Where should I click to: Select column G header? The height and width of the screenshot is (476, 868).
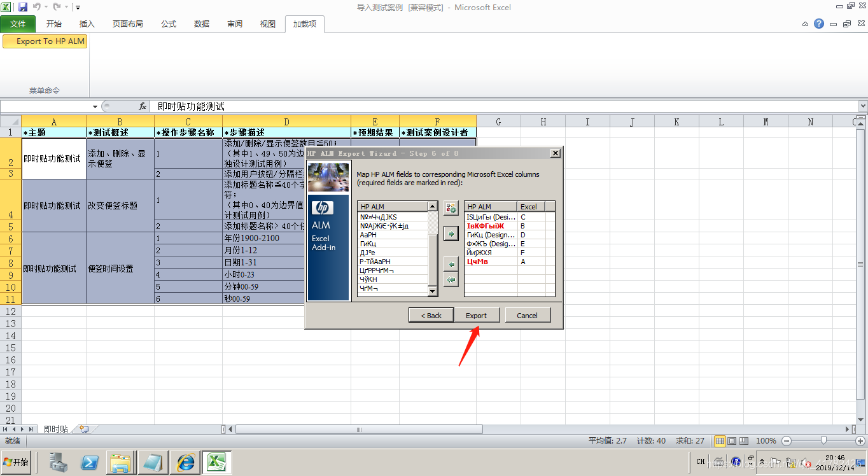(498, 122)
